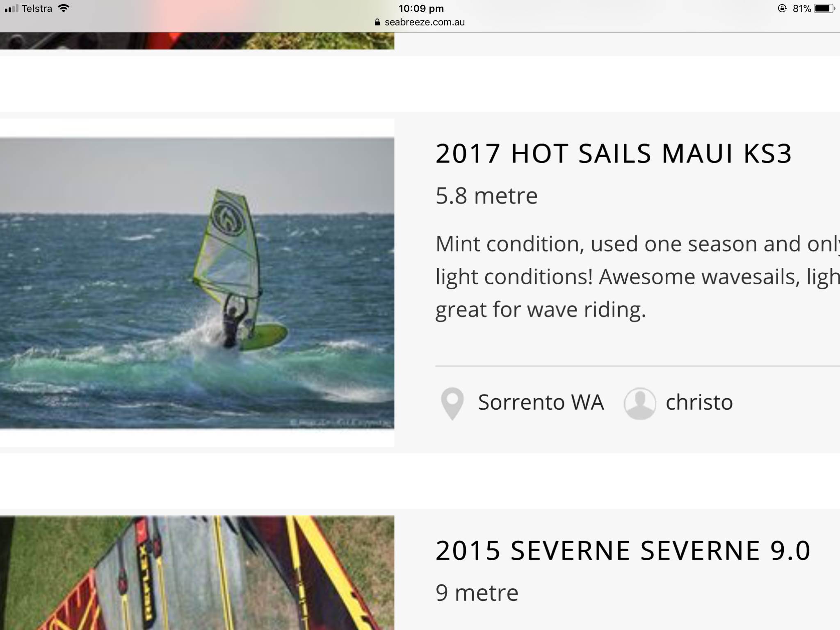This screenshot has height=630, width=840.
Task: Tap the Wi-Fi status icon
Action: [x=64, y=8]
